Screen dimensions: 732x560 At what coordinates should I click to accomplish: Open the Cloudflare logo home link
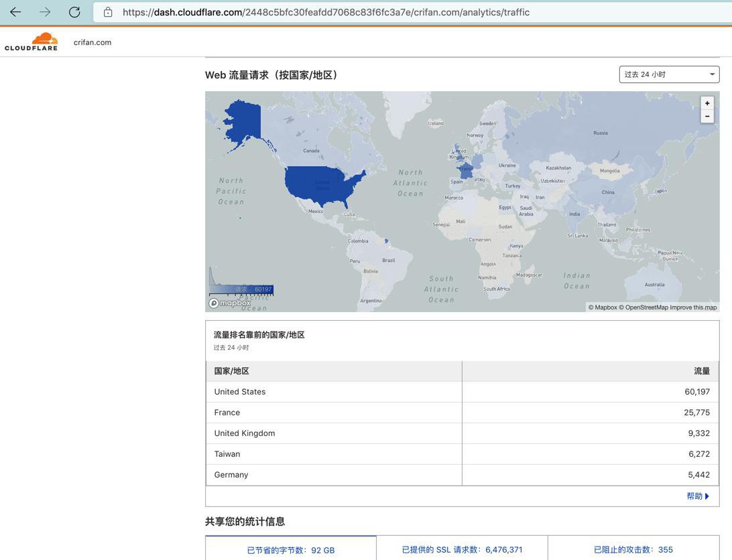point(32,42)
